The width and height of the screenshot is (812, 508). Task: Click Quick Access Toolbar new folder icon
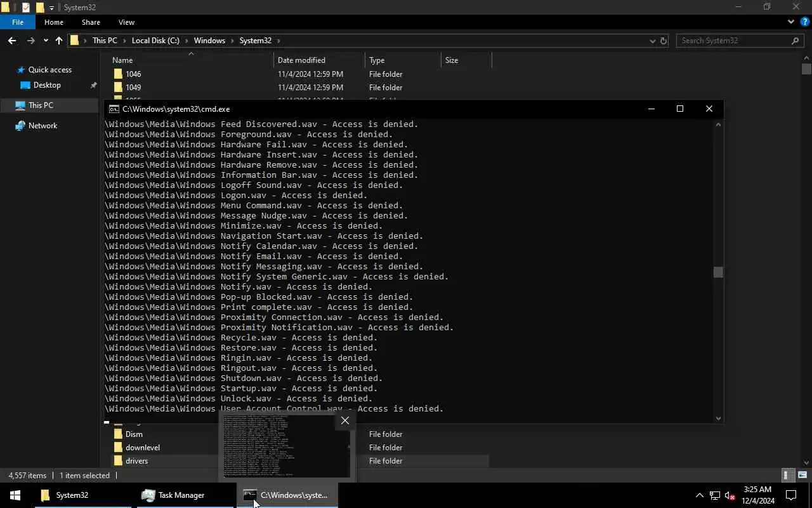click(x=39, y=8)
